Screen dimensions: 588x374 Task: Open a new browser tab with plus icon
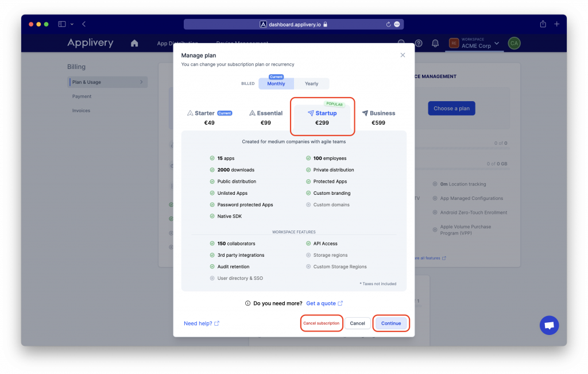click(x=557, y=24)
